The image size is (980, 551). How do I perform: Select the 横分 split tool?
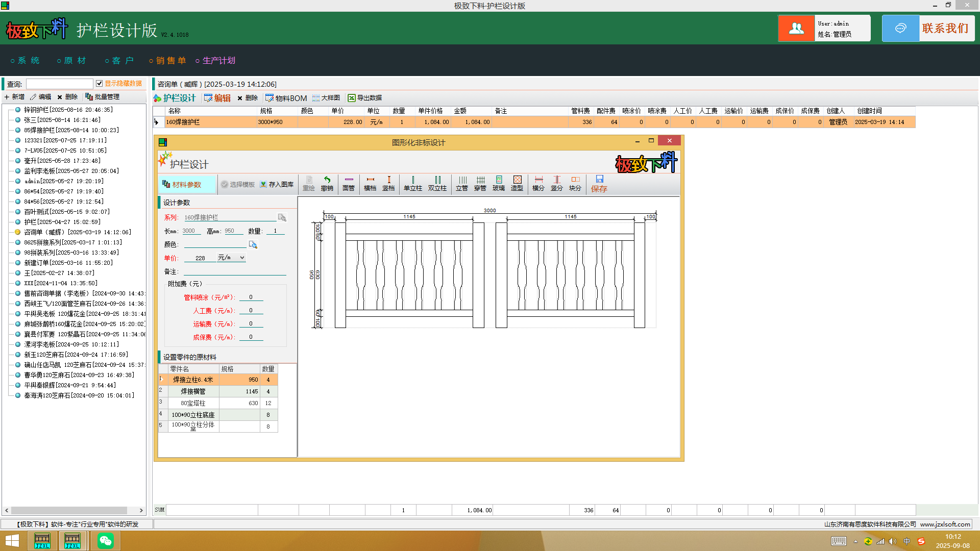pos(538,184)
